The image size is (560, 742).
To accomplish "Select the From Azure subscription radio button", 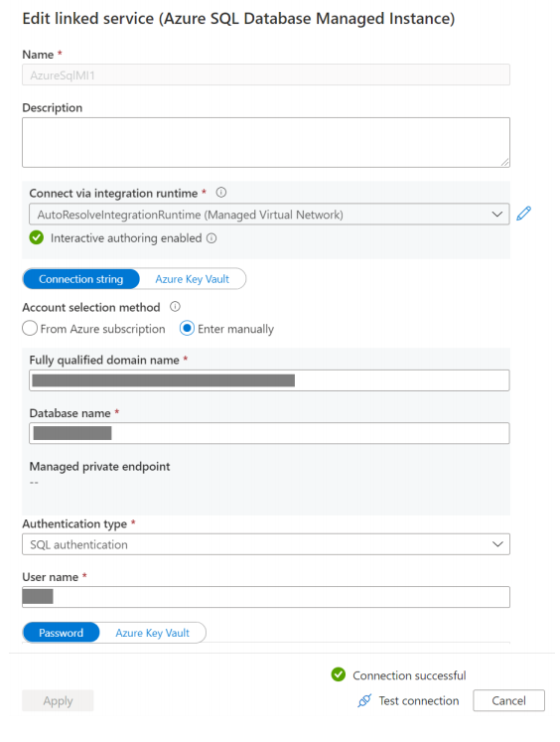I will point(30,328).
